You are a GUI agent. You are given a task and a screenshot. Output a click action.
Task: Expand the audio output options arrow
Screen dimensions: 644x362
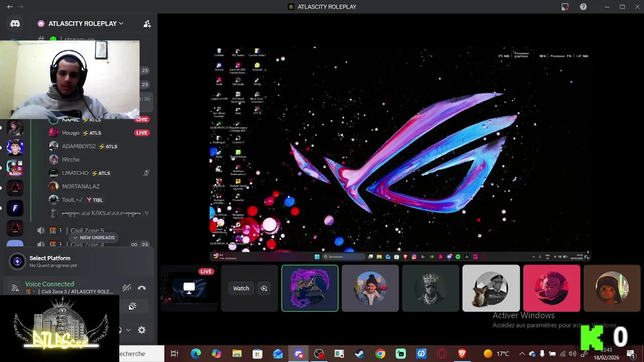tap(128, 330)
